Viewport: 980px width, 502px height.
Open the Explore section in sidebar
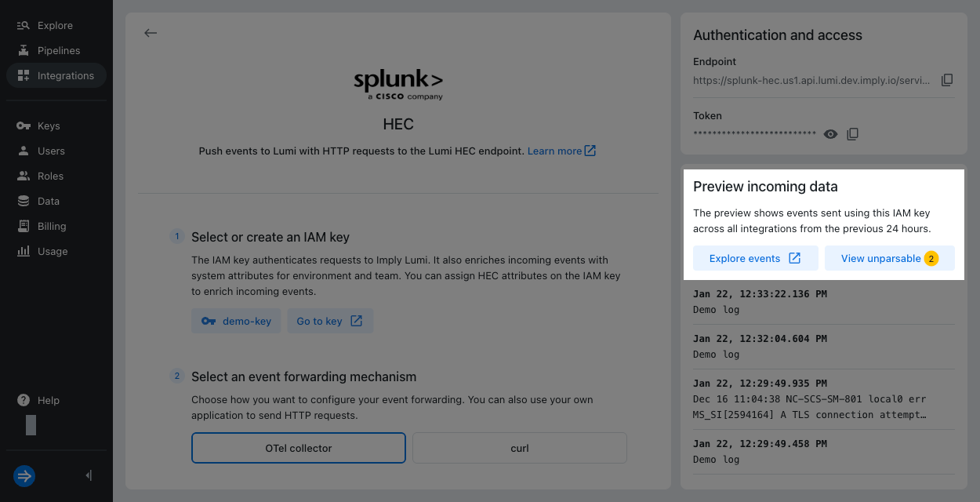(55, 25)
